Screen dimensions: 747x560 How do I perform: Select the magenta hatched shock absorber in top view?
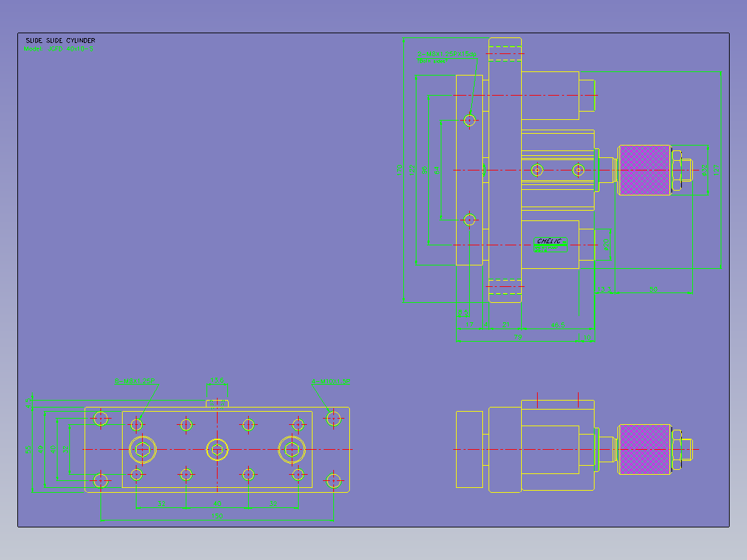point(644,170)
